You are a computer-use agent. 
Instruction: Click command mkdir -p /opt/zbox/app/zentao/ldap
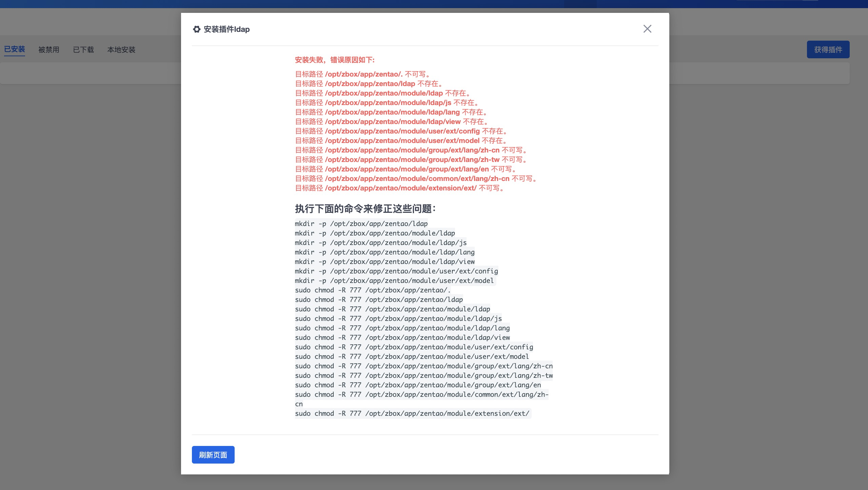[x=361, y=224]
